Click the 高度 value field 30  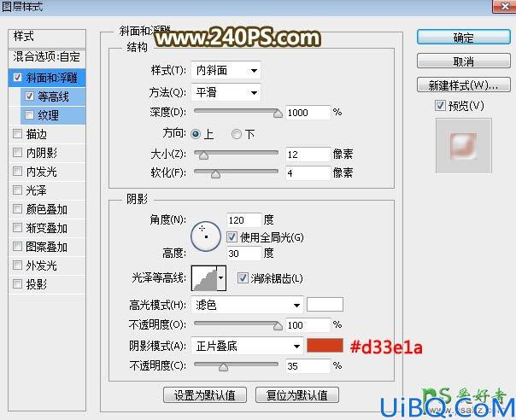243,254
